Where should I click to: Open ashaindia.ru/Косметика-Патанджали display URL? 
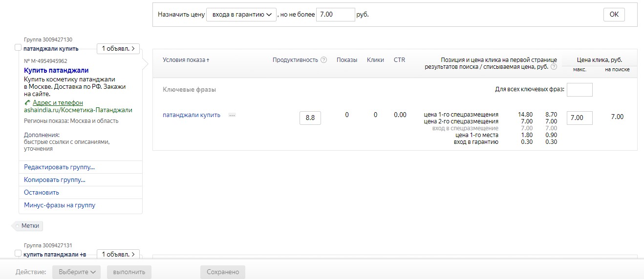point(78,110)
